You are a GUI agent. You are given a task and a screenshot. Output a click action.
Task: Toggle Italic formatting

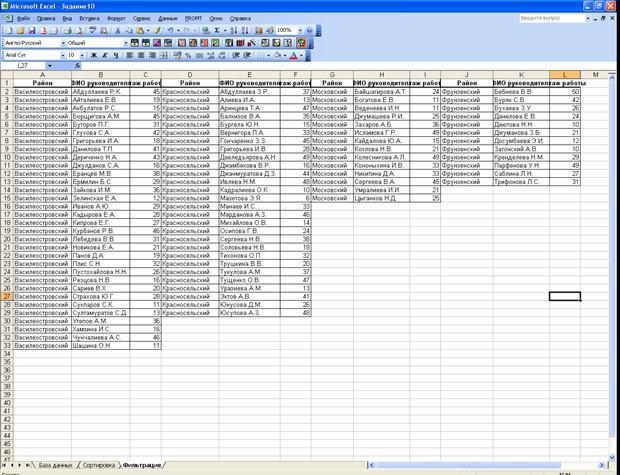click(105, 55)
